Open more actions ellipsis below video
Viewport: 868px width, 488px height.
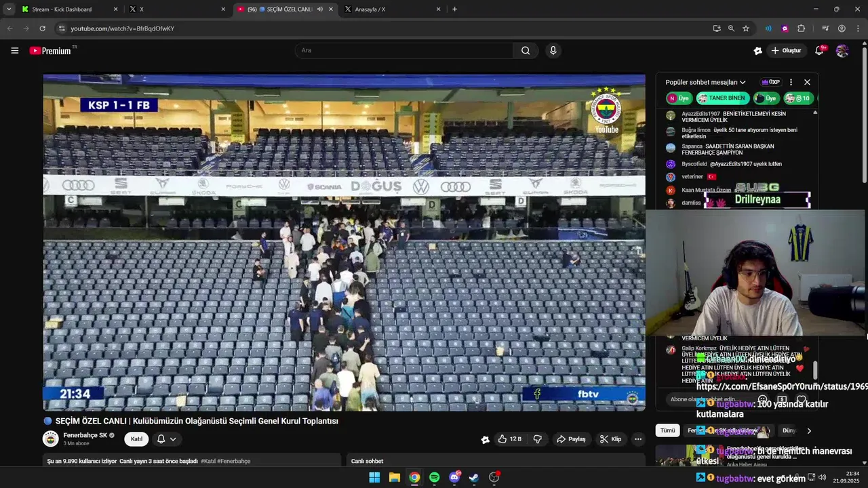(x=637, y=439)
